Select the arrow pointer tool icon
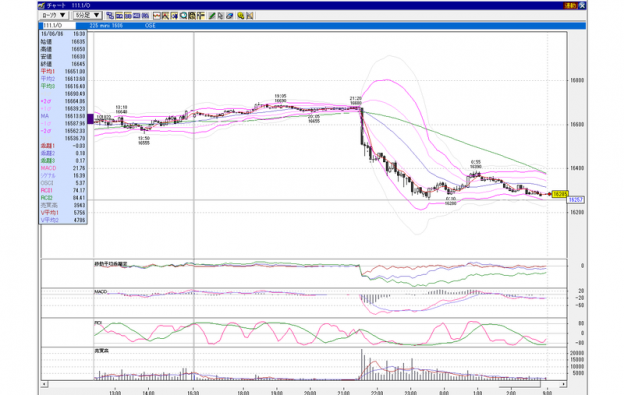Screen dimensions: 624x395 [x=220, y=16]
